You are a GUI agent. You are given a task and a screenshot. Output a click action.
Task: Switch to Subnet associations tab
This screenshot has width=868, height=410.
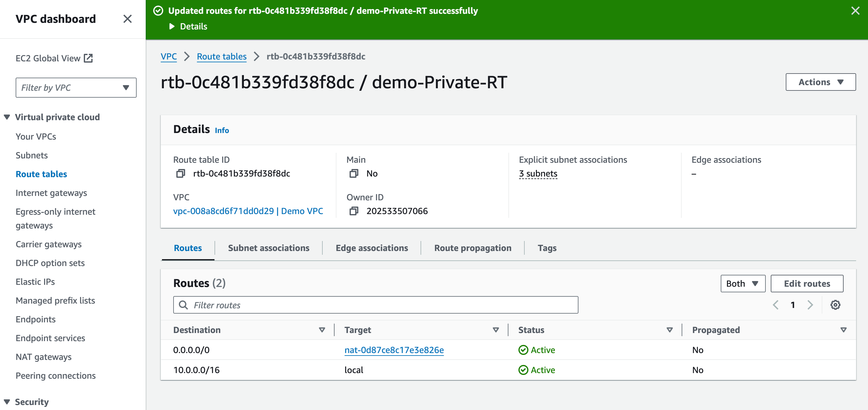269,248
